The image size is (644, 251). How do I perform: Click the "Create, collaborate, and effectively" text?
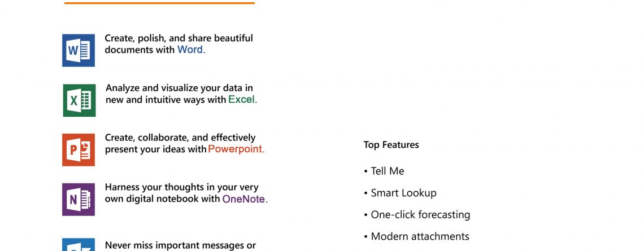coord(180,138)
